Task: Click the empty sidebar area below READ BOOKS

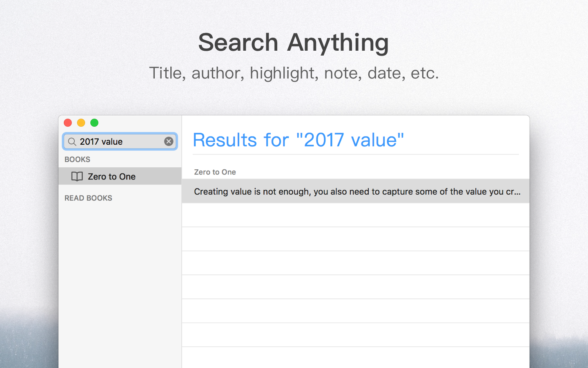Action: [120, 278]
